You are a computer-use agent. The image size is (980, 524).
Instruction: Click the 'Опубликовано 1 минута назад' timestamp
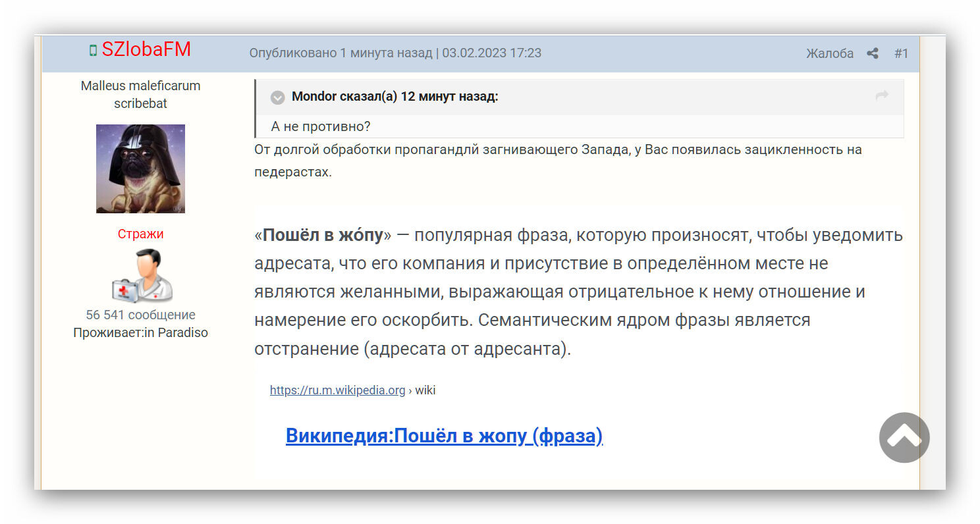[x=340, y=53]
